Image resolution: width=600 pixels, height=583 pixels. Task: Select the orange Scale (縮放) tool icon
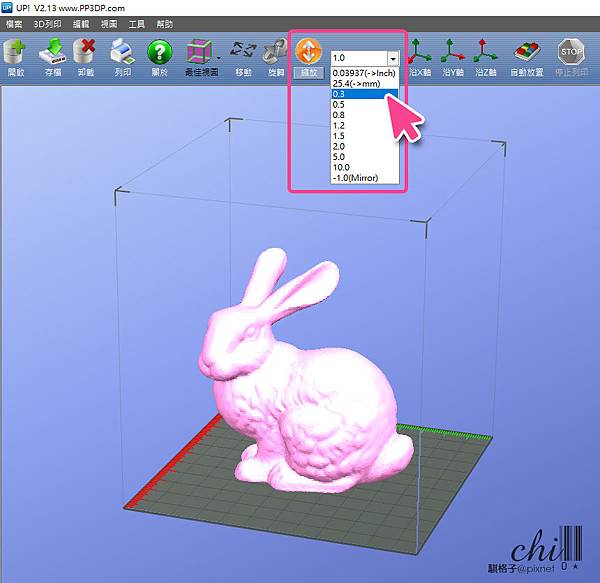point(308,51)
